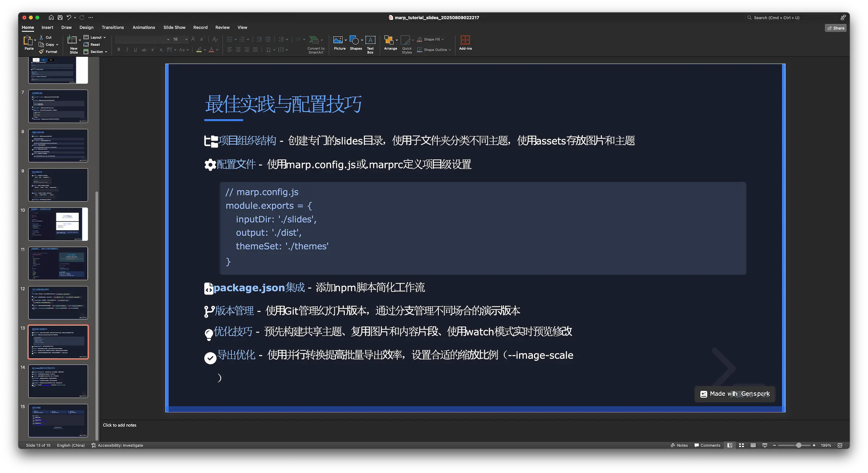
Task: Click the zoom slider handle
Action: [799, 445]
